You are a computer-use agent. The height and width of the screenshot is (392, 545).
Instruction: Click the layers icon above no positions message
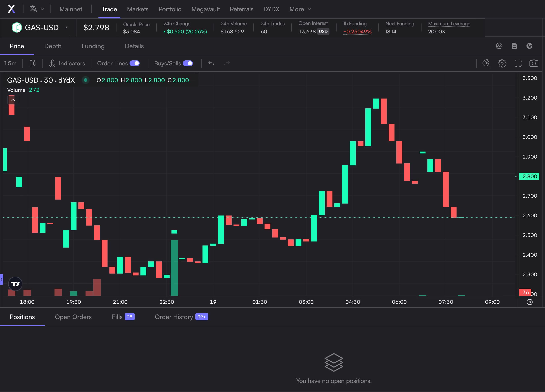click(334, 362)
